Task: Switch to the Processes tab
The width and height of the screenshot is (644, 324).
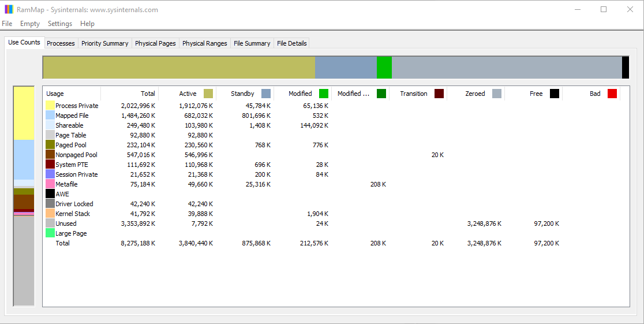Action: (61, 43)
